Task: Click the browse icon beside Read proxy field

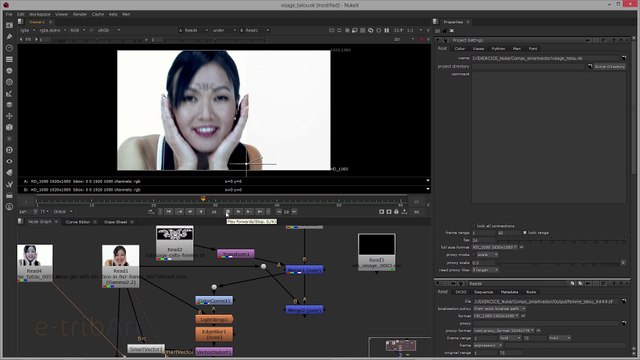Action: (624, 323)
